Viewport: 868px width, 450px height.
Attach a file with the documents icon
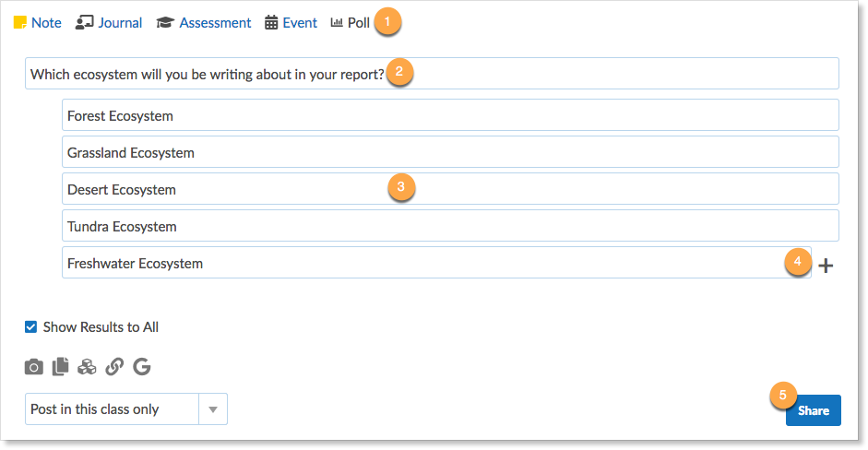pyautogui.click(x=61, y=367)
